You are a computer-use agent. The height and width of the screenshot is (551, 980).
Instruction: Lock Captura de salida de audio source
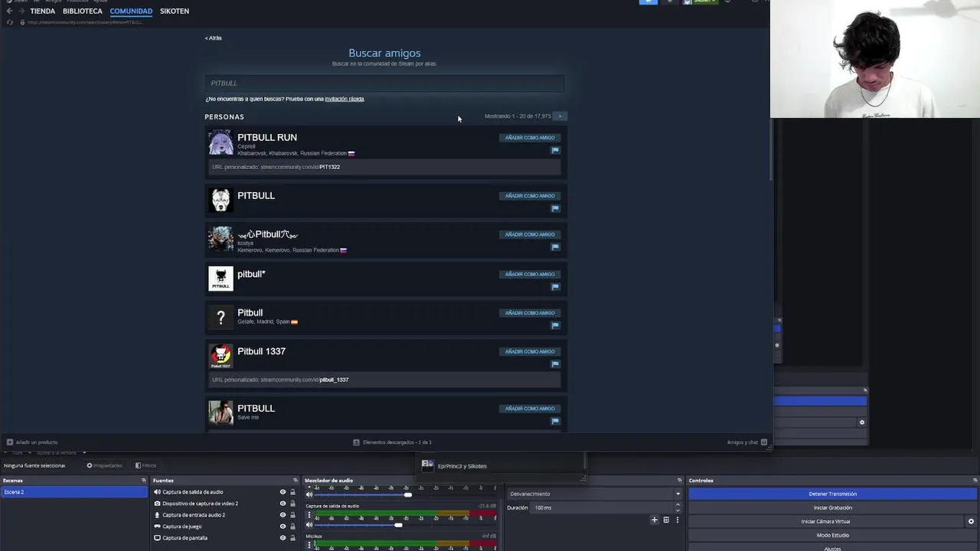point(292,492)
